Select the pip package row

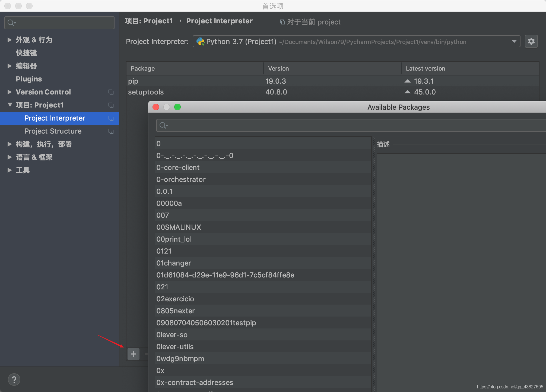[332, 81]
